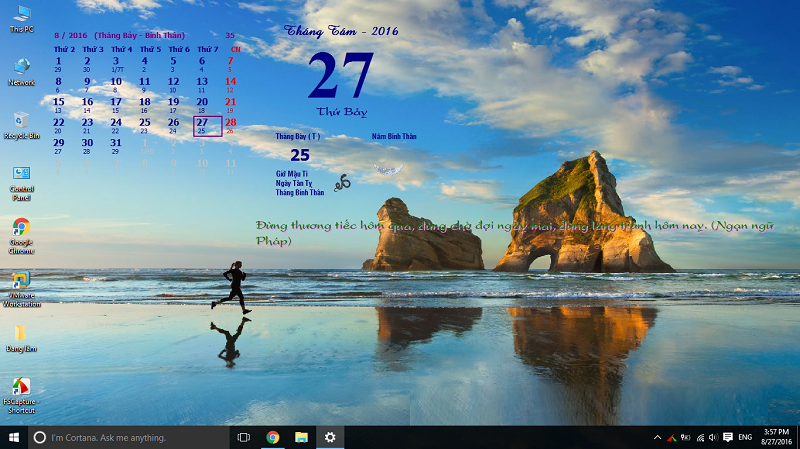The image size is (800, 449).
Task: Open the Wi-Fi network tray icon
Action: (x=701, y=437)
